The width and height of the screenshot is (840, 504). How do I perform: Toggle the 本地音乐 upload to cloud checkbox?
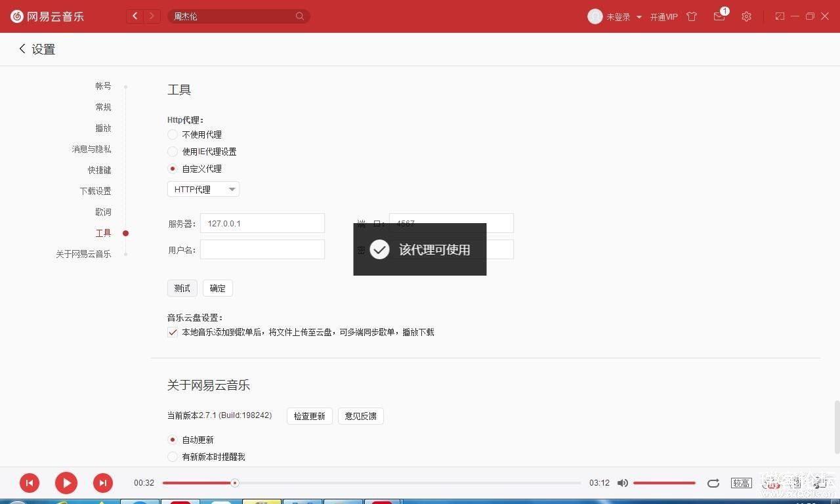coord(173,332)
